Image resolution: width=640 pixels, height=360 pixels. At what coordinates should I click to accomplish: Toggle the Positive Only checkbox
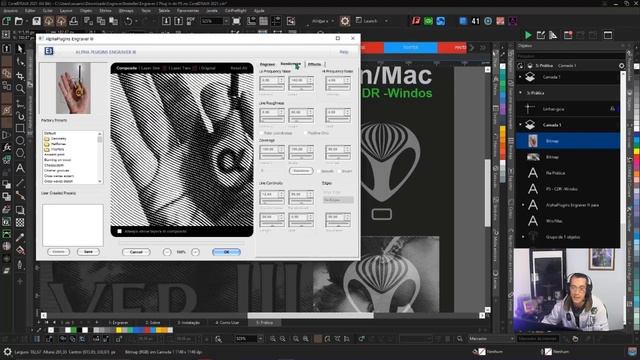[305, 133]
